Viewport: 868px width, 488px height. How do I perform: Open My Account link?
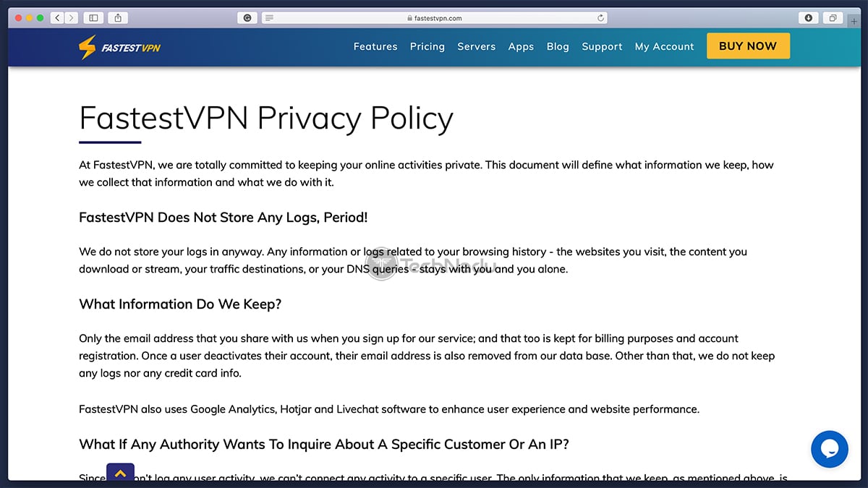point(665,46)
